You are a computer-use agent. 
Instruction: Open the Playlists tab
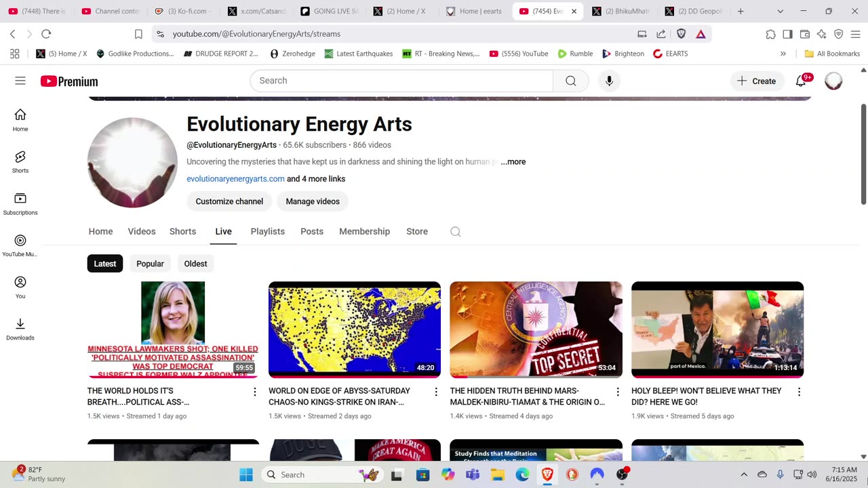[268, 232]
